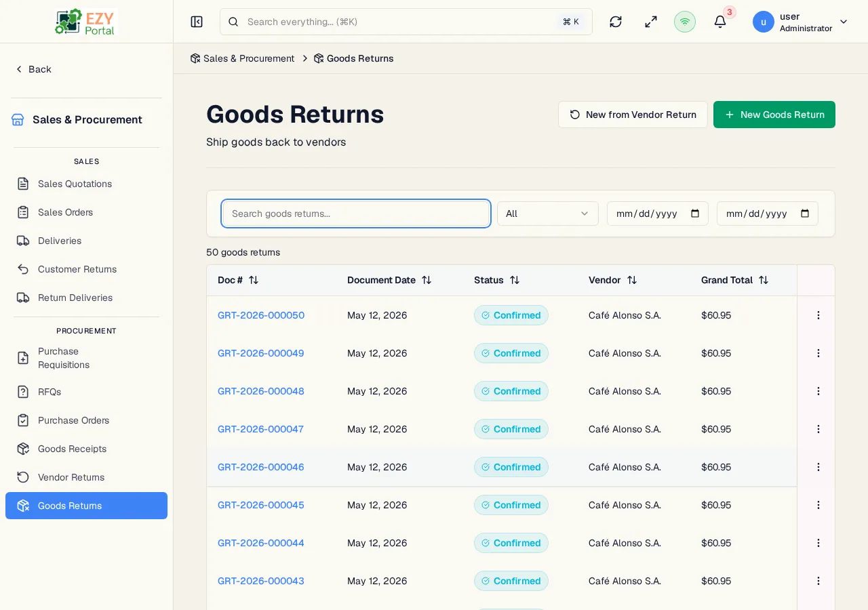Open document GRT-2026-000044 link
This screenshot has width=868, height=610.
click(x=261, y=543)
